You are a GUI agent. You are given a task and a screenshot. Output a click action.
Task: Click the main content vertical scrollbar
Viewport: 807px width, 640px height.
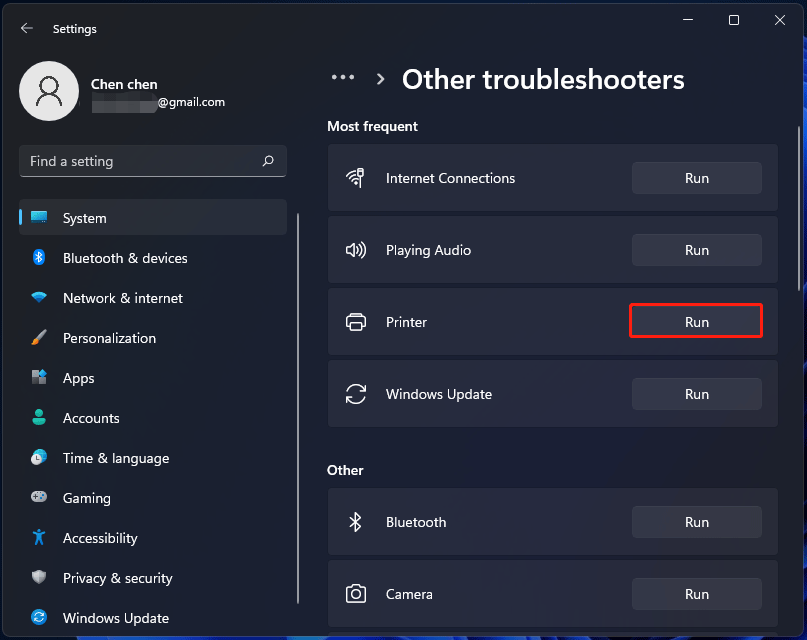click(799, 208)
